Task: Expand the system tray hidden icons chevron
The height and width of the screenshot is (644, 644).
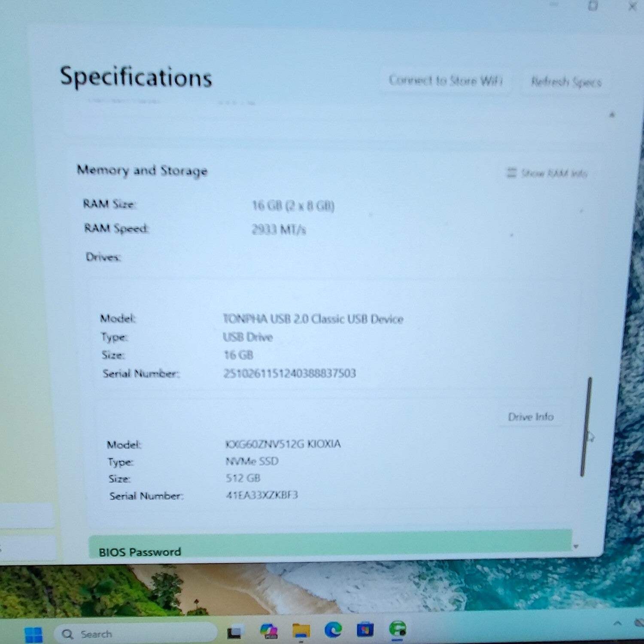Action: (x=617, y=623)
